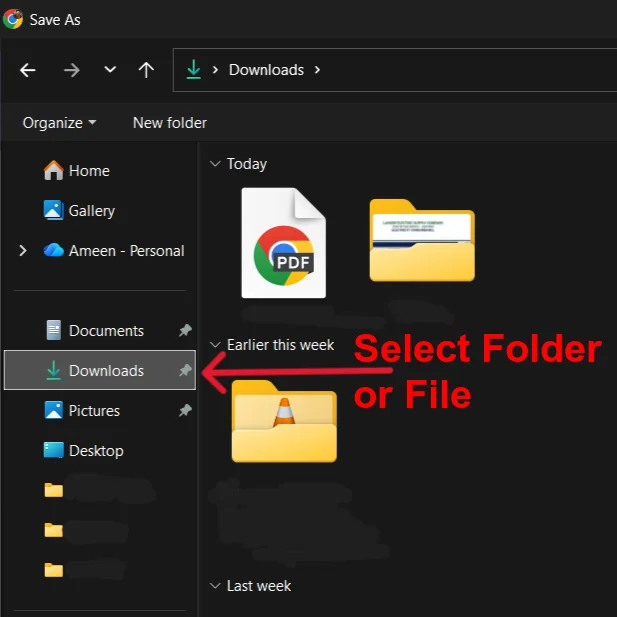Expand the Ameen - Personal tree node

23,251
